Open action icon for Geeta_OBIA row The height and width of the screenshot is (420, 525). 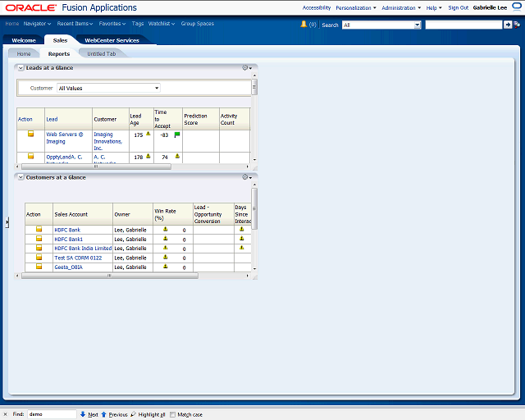point(39,267)
